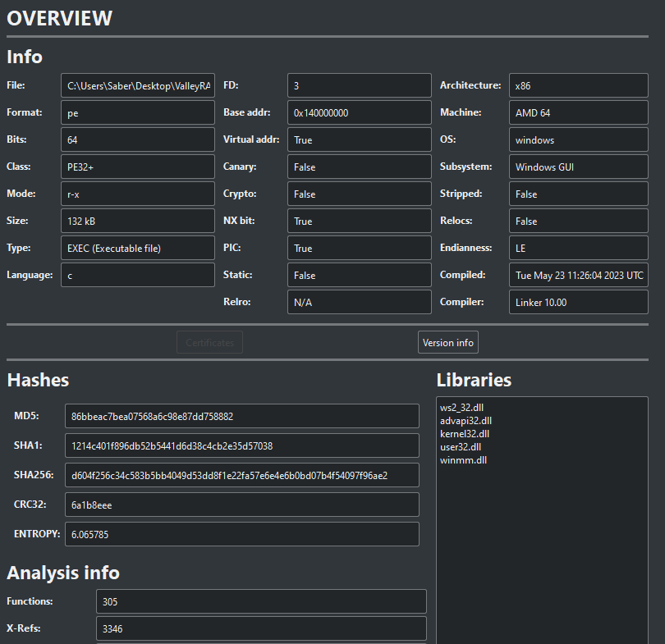Click the CRC32 value field
This screenshot has height=644, width=665.
(x=241, y=505)
